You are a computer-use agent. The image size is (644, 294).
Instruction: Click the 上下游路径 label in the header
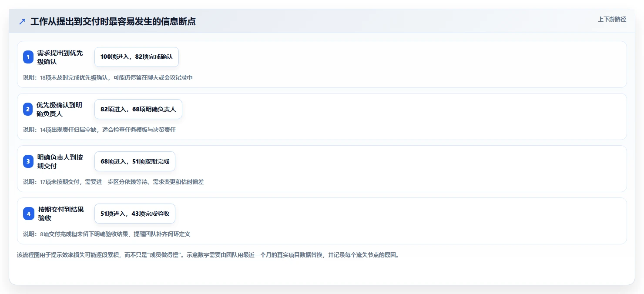pyautogui.click(x=612, y=19)
